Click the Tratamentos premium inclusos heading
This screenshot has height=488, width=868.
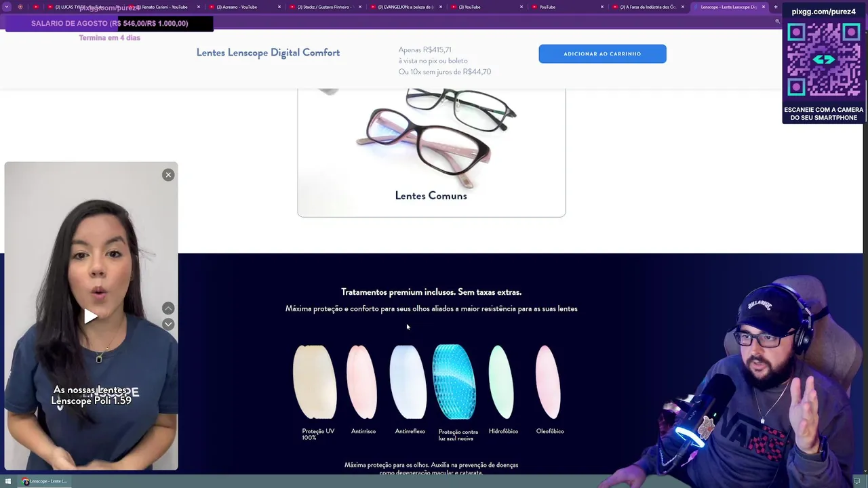click(431, 292)
